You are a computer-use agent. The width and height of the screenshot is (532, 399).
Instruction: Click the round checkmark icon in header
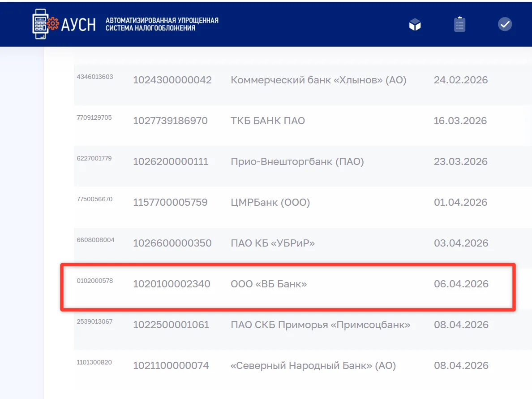coord(505,24)
